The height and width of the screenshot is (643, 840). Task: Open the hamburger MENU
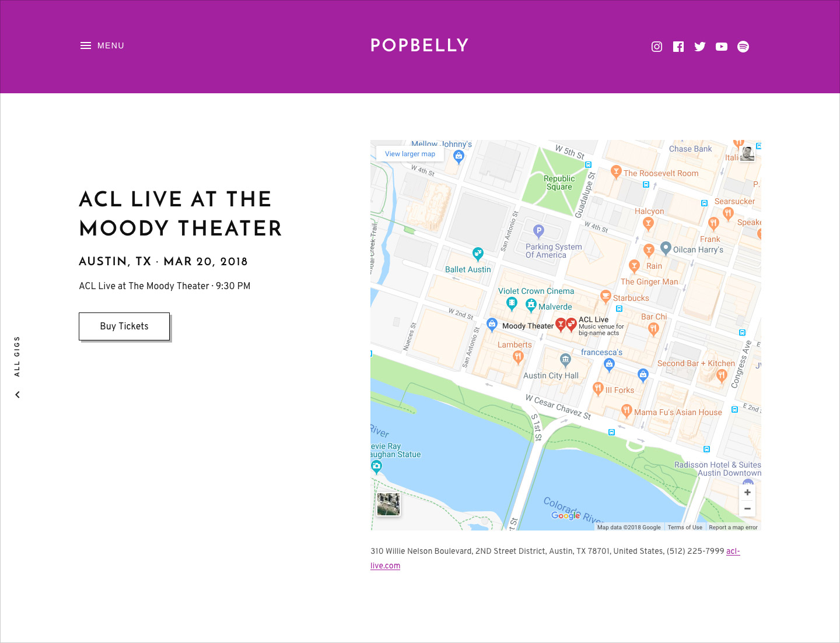(102, 45)
